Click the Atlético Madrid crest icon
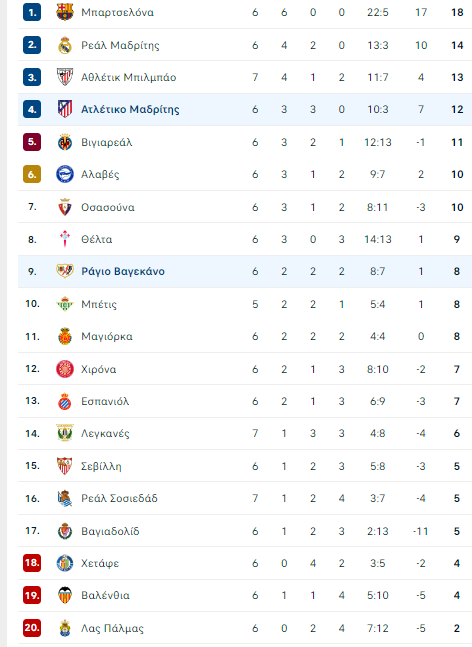 [65, 109]
